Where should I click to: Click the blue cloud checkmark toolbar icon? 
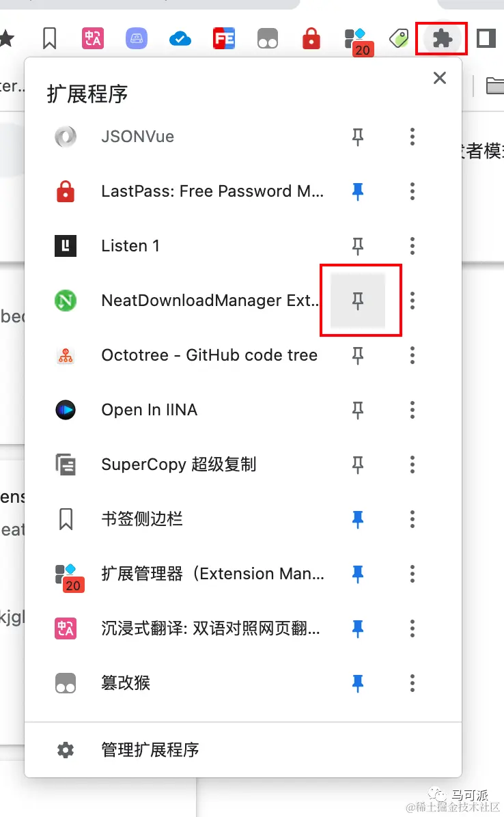180,38
